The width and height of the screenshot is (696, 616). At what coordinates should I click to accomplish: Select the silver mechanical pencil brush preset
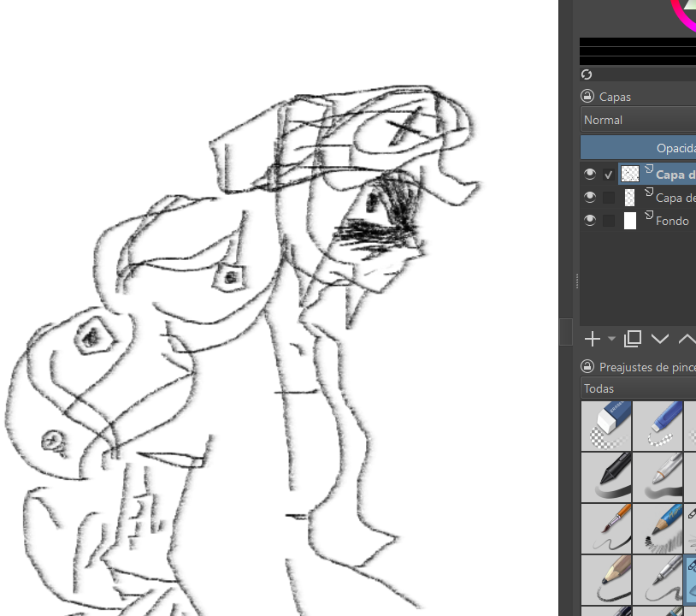tap(658, 579)
